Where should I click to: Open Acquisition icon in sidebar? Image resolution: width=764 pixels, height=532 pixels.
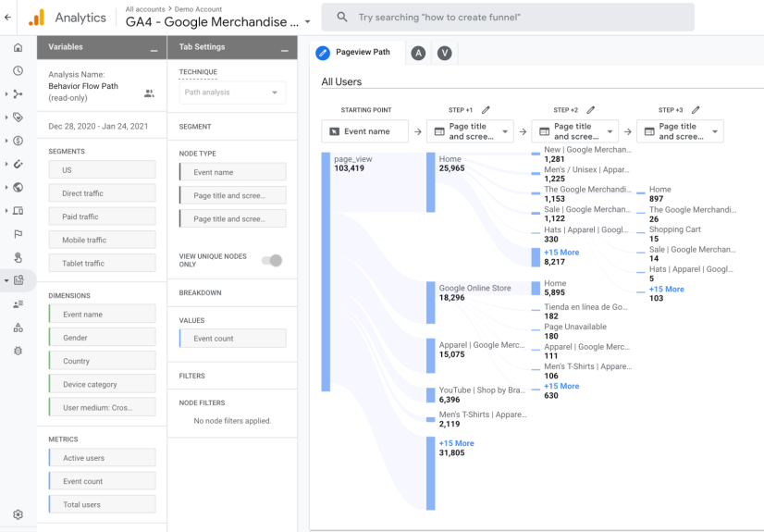click(18, 94)
